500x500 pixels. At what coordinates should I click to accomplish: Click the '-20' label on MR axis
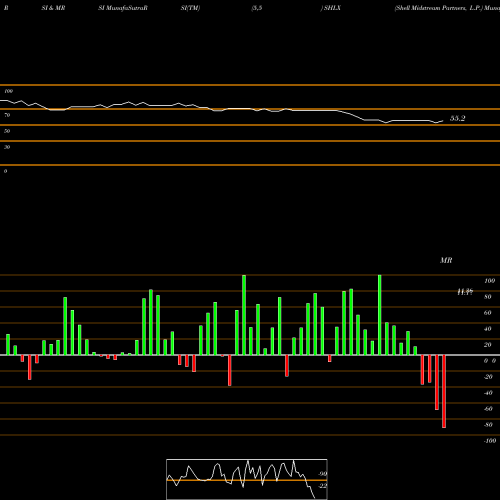[x=488, y=377]
